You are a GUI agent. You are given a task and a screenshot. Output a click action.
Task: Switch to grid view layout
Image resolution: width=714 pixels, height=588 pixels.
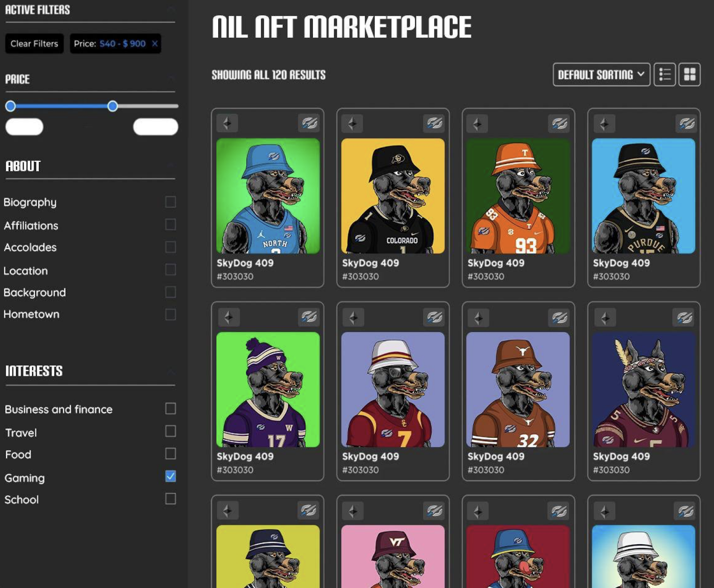click(689, 75)
